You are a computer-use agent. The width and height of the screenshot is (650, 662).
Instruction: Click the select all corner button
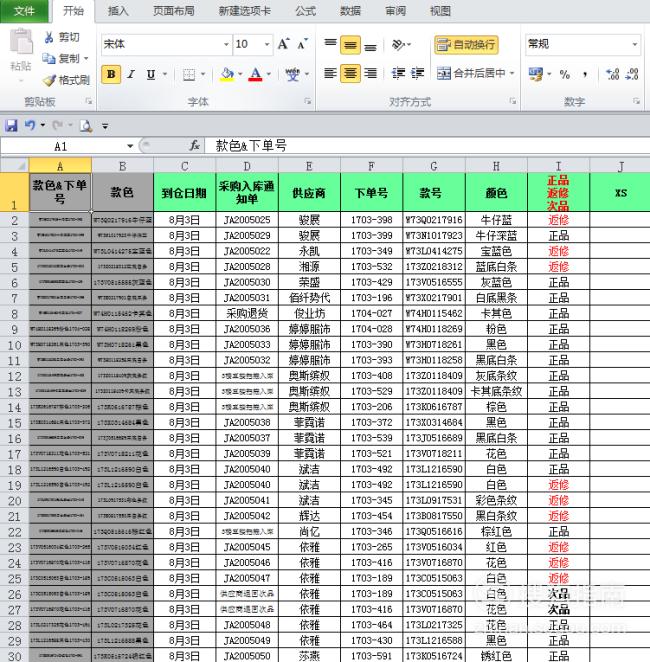point(14,166)
